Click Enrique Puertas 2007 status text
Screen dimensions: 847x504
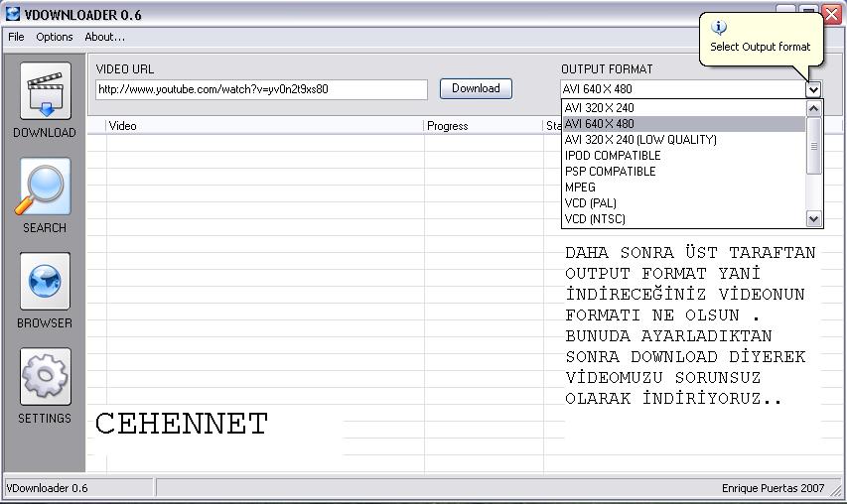773,488
